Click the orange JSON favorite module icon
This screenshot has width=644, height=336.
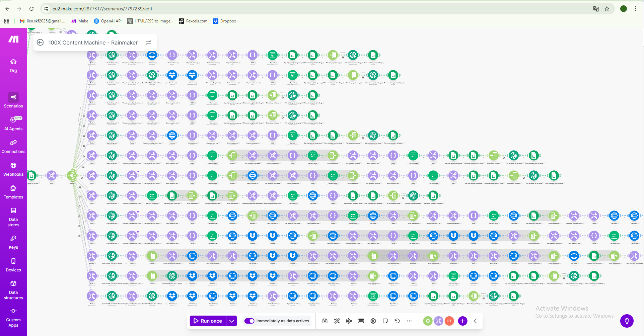coord(449,321)
